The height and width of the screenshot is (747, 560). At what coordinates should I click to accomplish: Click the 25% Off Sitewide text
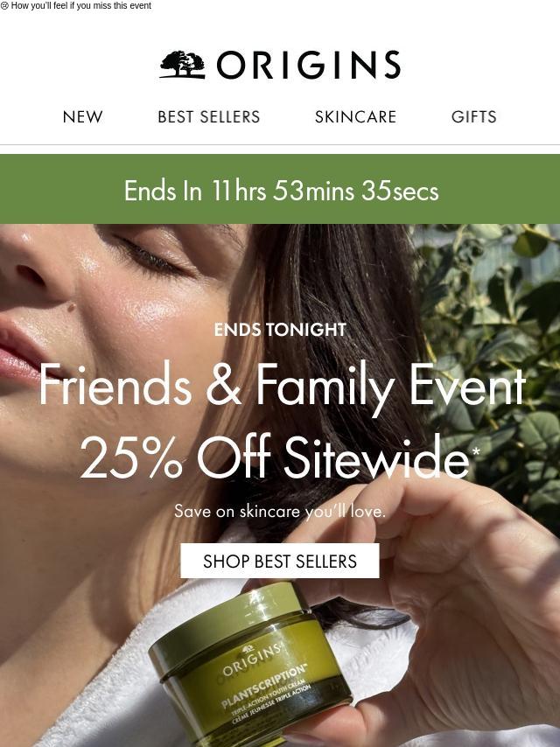pyautogui.click(x=274, y=457)
